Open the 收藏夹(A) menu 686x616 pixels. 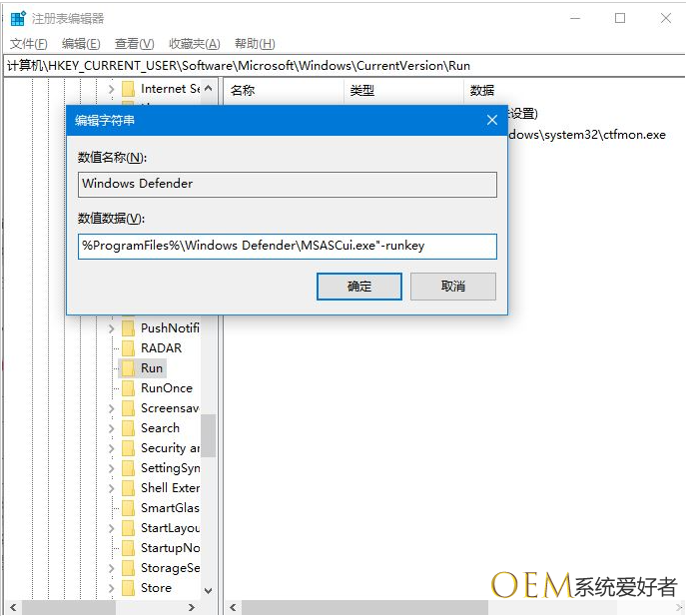click(194, 44)
